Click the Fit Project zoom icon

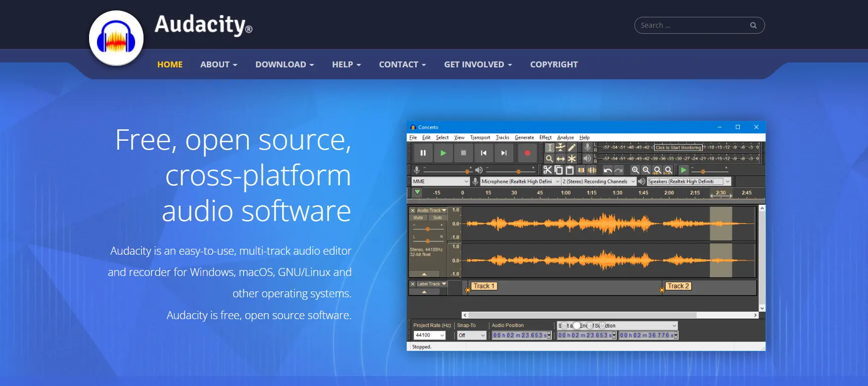pyautogui.click(x=669, y=170)
